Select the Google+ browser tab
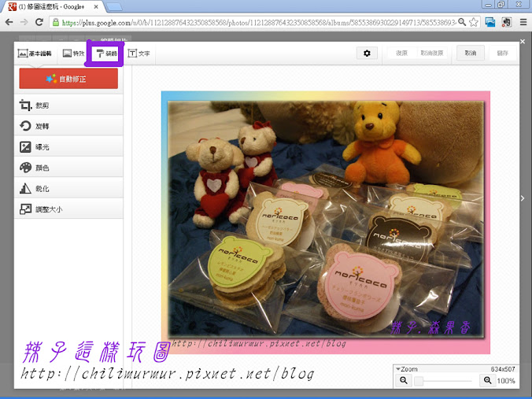This screenshot has height=399, width=532. [53, 6]
